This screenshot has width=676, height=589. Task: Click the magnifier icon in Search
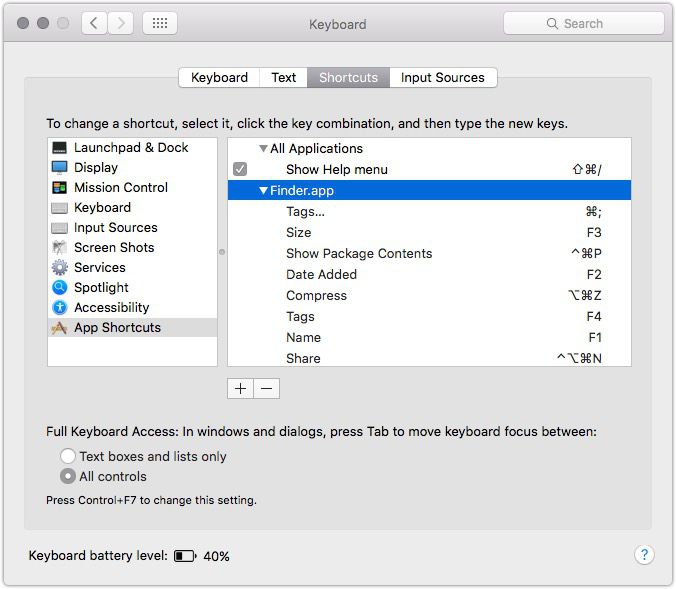tap(552, 23)
